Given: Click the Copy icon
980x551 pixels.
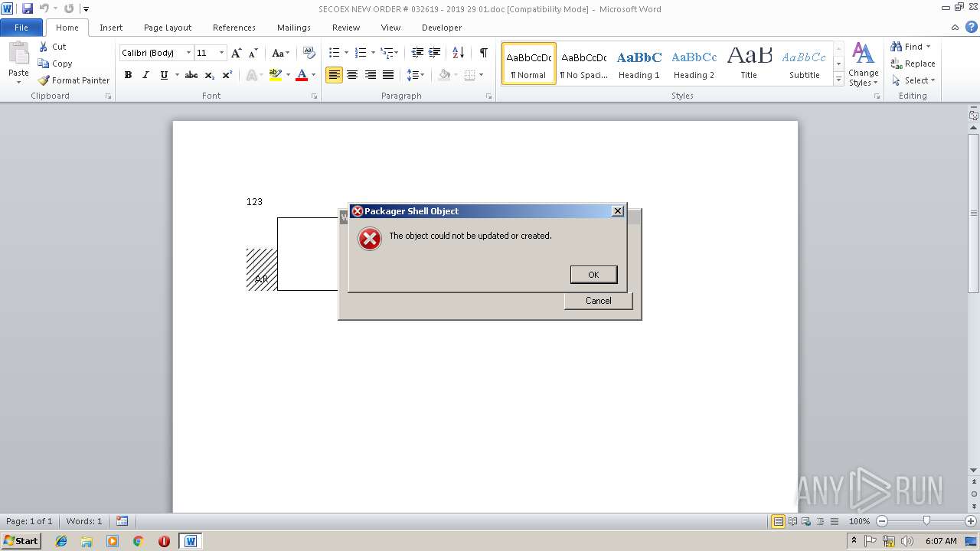Looking at the screenshot, I should [x=44, y=64].
